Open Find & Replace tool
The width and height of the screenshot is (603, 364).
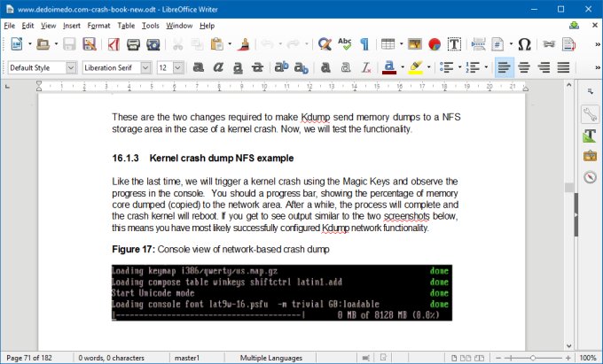[x=325, y=43]
